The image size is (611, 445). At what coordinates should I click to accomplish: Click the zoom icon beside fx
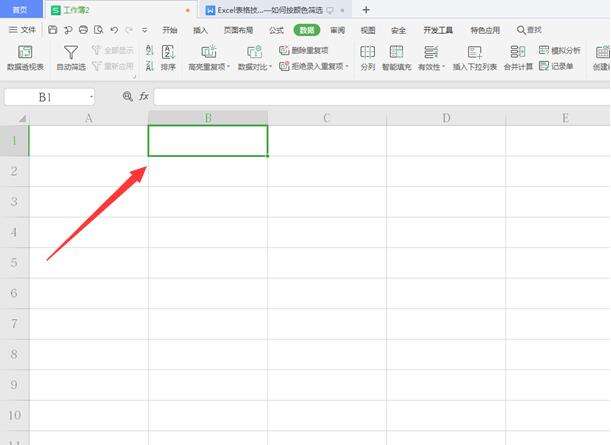point(127,96)
